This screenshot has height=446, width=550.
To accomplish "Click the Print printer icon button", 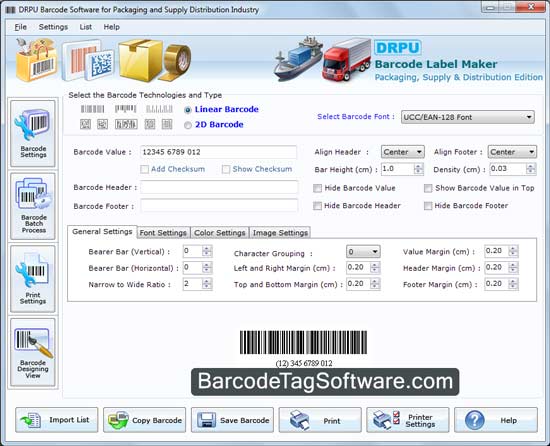I will pyautogui.click(x=320, y=420).
